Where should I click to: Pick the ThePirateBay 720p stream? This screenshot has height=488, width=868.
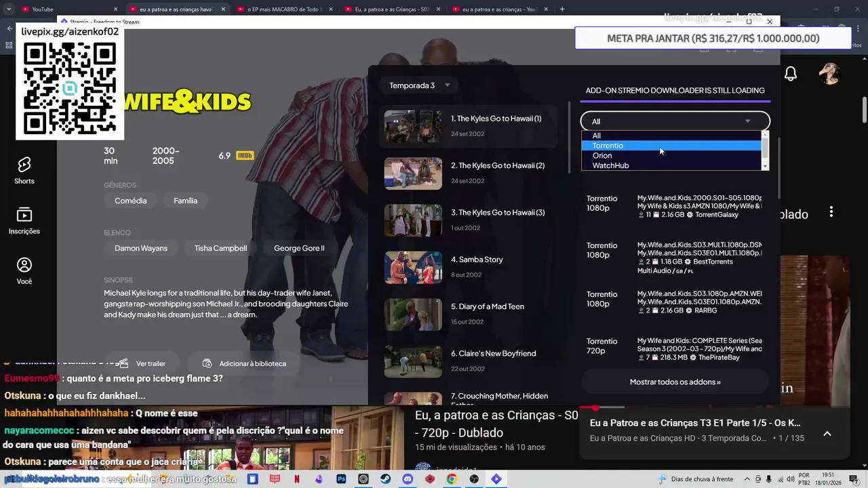pyautogui.click(x=675, y=349)
